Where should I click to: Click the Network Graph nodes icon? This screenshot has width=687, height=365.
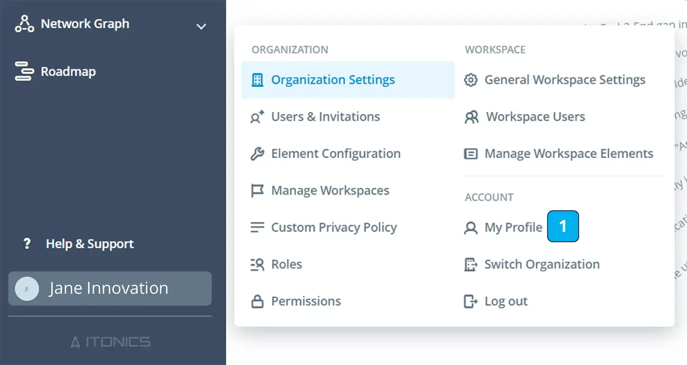point(25,24)
